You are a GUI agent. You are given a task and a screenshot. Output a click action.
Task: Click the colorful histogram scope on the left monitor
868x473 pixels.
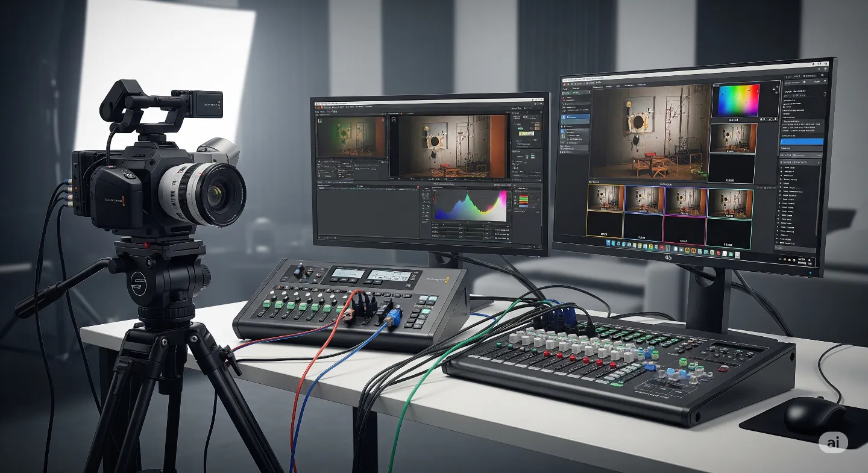click(x=471, y=205)
